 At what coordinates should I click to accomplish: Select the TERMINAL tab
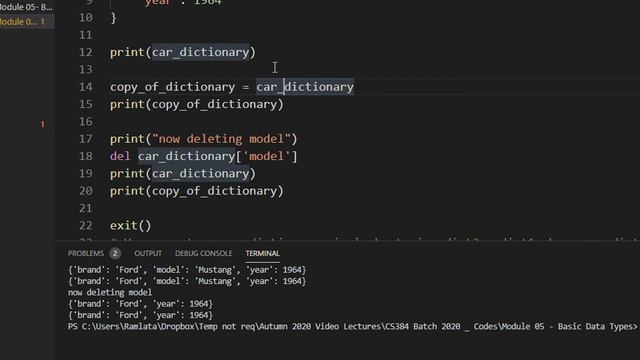click(x=262, y=253)
